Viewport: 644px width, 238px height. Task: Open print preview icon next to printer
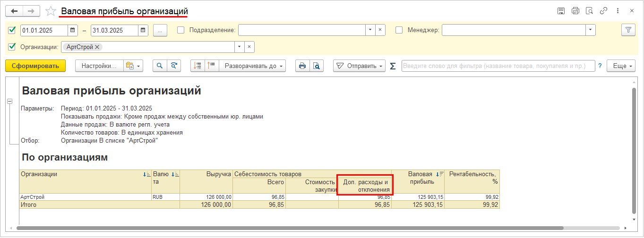[x=317, y=66]
